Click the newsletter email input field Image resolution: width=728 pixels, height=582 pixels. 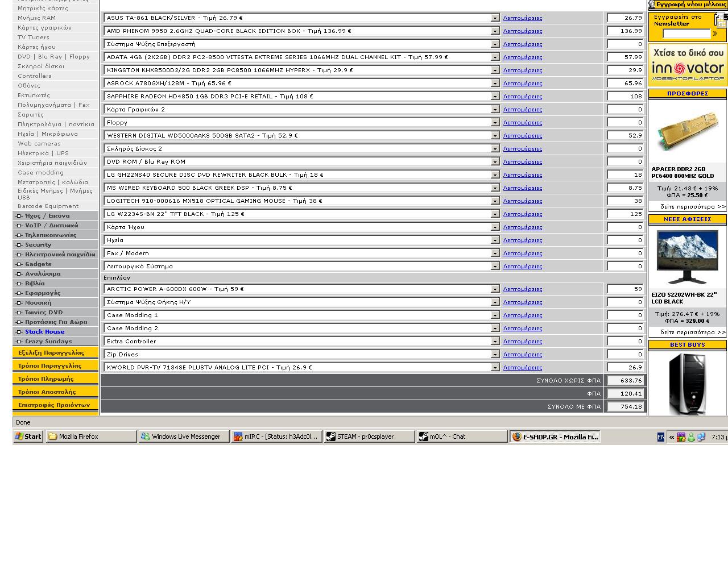(686, 34)
